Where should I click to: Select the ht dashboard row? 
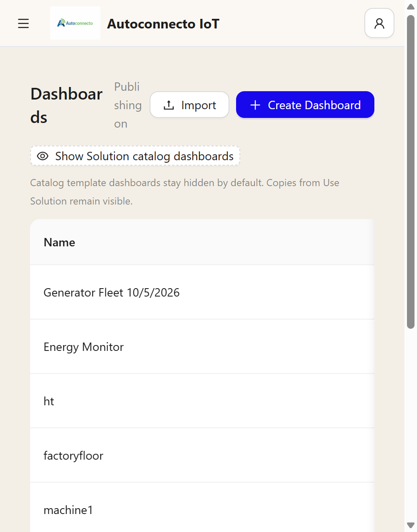click(x=202, y=401)
